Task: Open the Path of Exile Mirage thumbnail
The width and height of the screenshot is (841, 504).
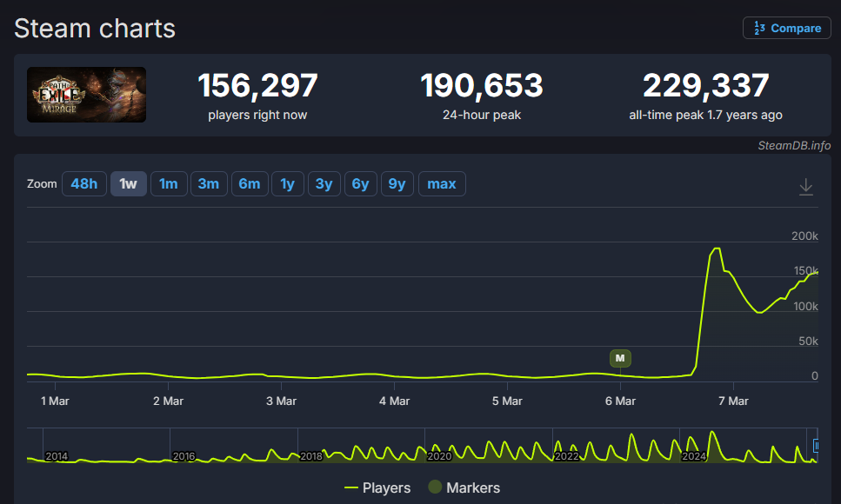Action: [x=86, y=95]
